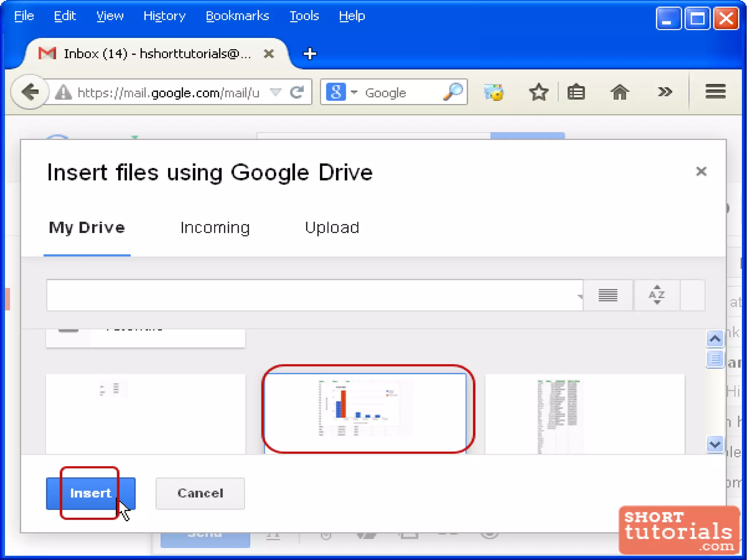
Task: Expand the overflow toolbar chevron
Action: (x=665, y=92)
